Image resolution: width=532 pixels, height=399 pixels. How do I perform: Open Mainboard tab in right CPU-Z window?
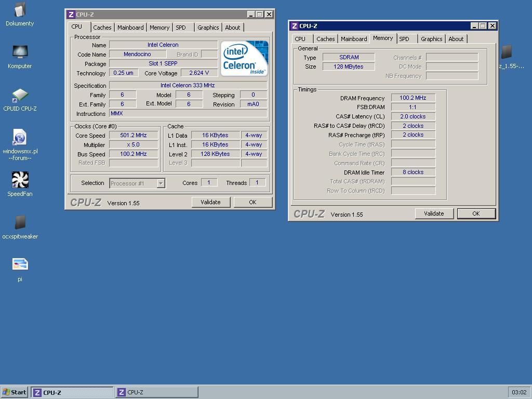click(x=353, y=39)
